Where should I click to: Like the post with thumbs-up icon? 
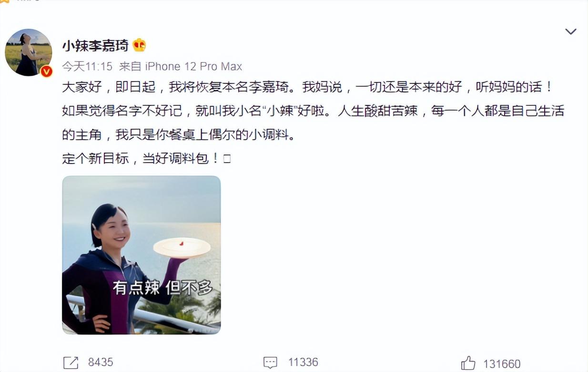pos(468,363)
